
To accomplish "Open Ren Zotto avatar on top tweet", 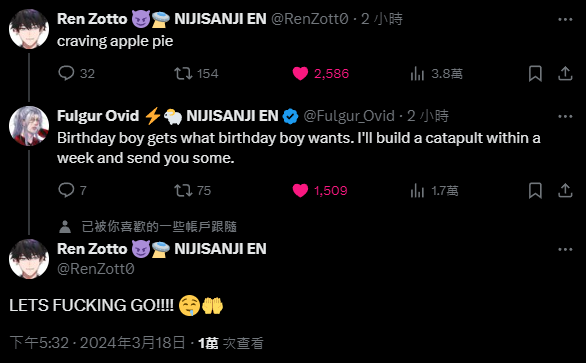I will [x=29, y=29].
